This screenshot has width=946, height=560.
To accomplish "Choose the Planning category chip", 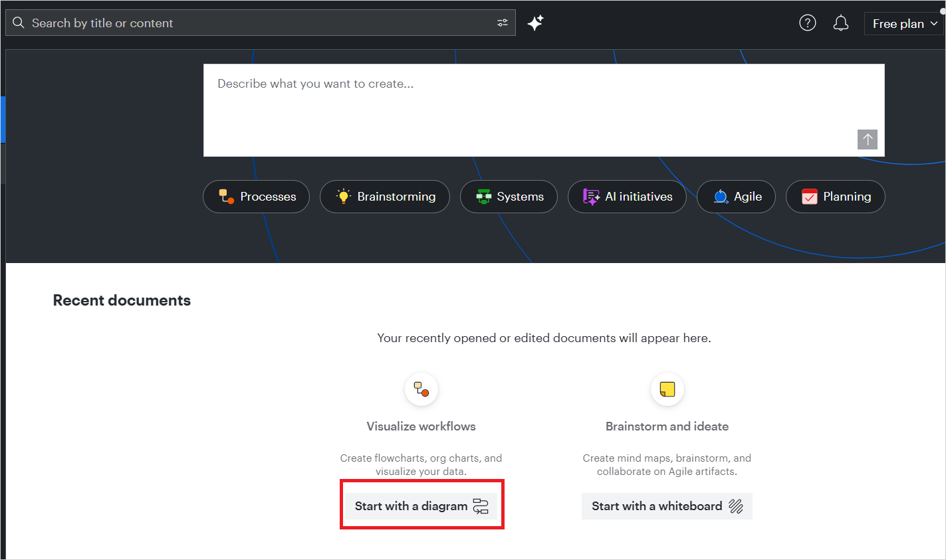I will point(836,197).
